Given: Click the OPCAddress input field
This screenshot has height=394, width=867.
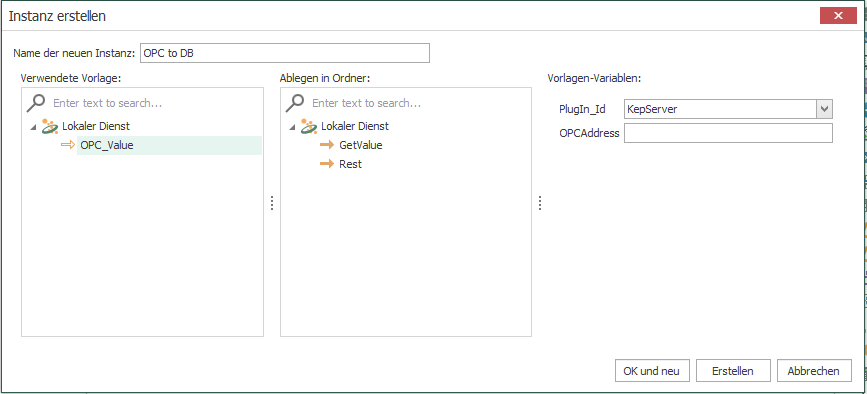Looking at the screenshot, I should click(x=728, y=133).
